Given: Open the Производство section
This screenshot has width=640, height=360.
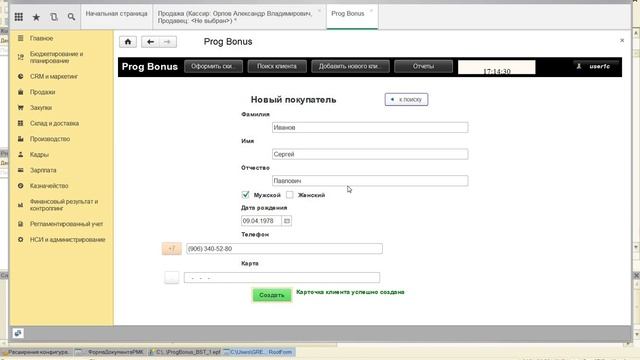Looking at the screenshot, I should (x=50, y=139).
